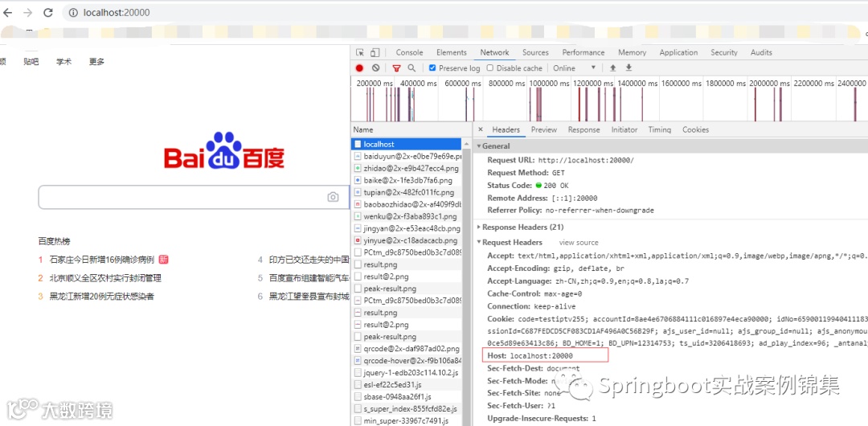Click the 百度热榜 heading

[x=55, y=241]
